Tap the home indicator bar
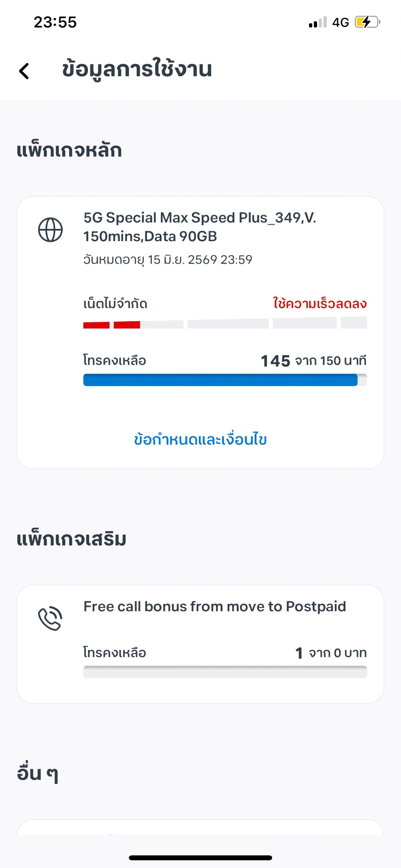Viewport: 401px width, 868px height. [x=200, y=858]
